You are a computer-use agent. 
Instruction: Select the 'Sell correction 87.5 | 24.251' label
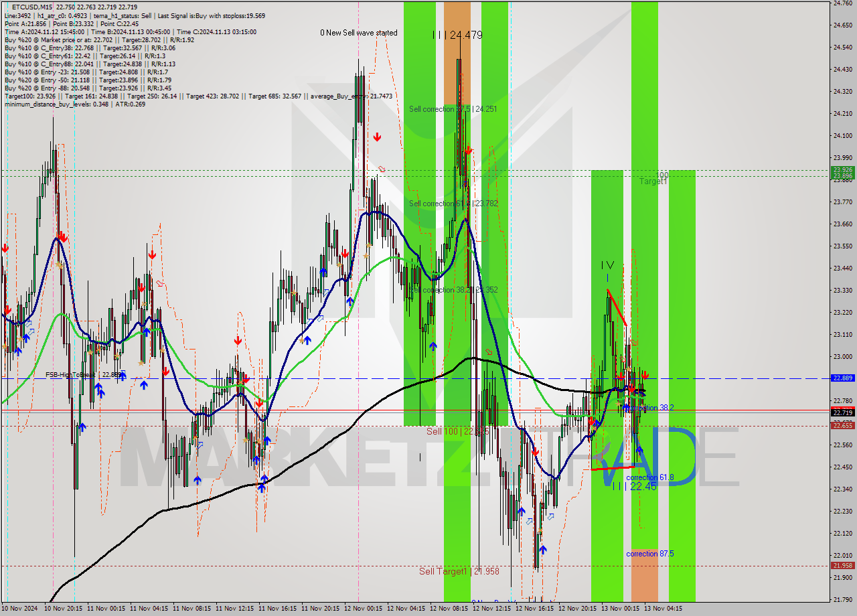453,108
